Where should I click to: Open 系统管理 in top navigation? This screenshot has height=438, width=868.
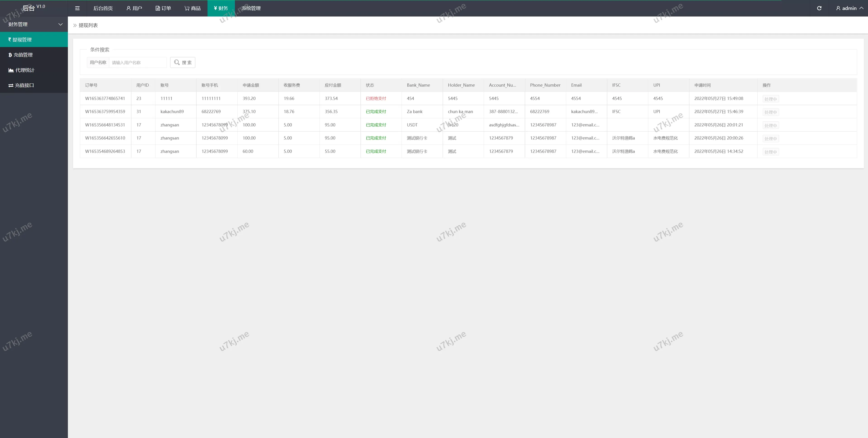(x=251, y=8)
